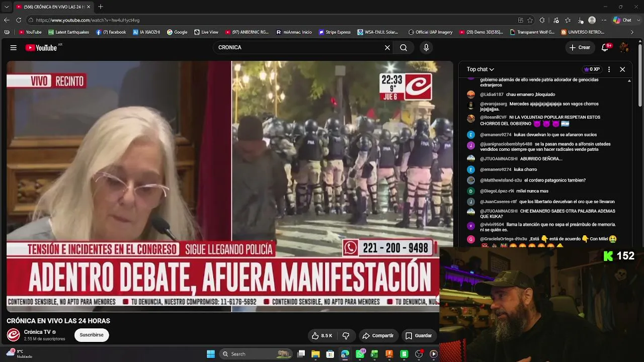
Task: Select the CRÓNICA EN VIVO browser tab
Action: (53, 7)
